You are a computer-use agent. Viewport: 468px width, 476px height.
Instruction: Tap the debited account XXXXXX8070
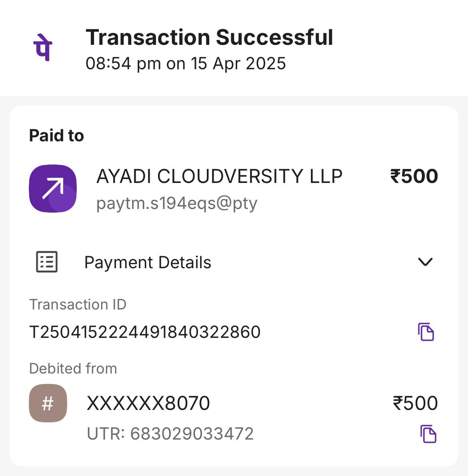click(148, 403)
